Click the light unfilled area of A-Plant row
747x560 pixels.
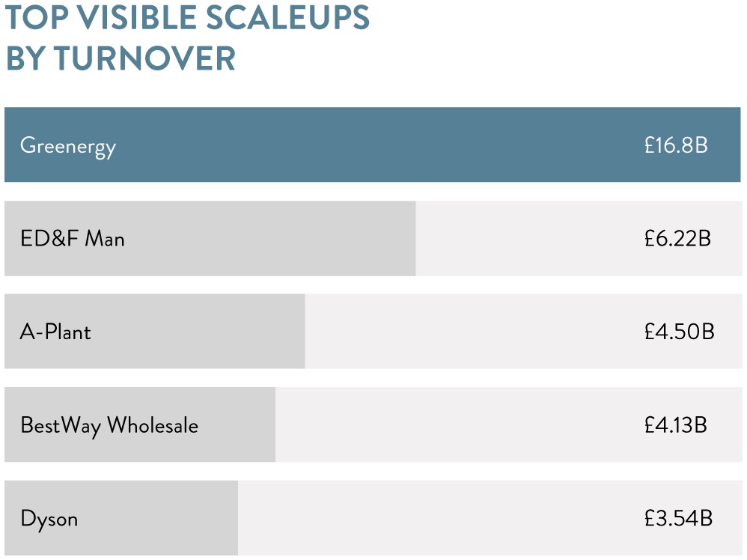(472, 332)
